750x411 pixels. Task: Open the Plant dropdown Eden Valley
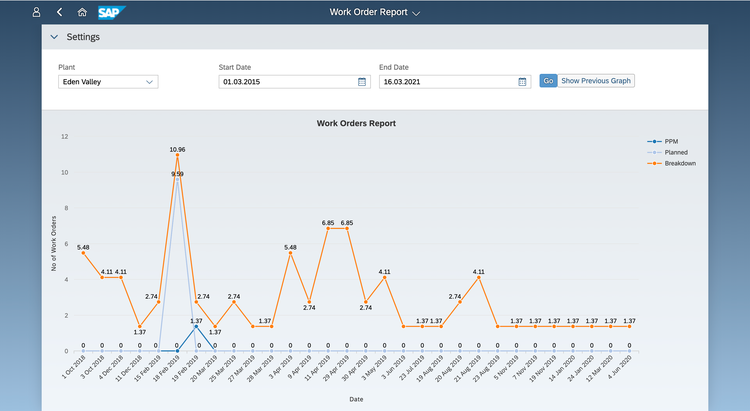[x=108, y=82]
